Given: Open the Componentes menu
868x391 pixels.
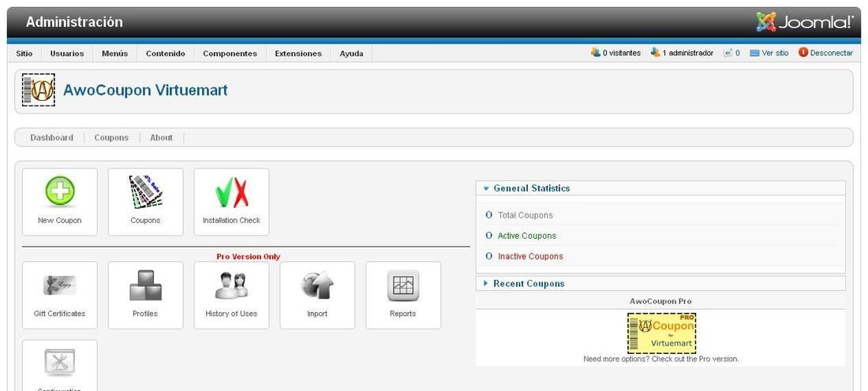Looking at the screenshot, I should pyautogui.click(x=230, y=54).
